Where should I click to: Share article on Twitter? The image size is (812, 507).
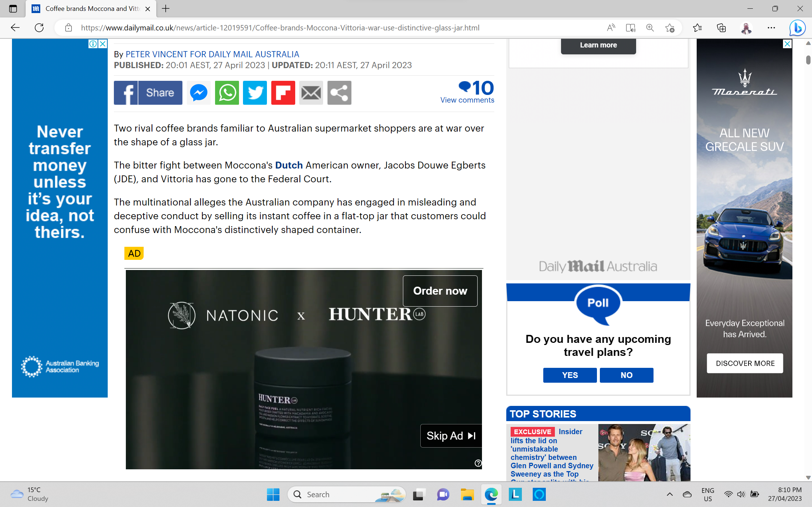pyautogui.click(x=255, y=93)
